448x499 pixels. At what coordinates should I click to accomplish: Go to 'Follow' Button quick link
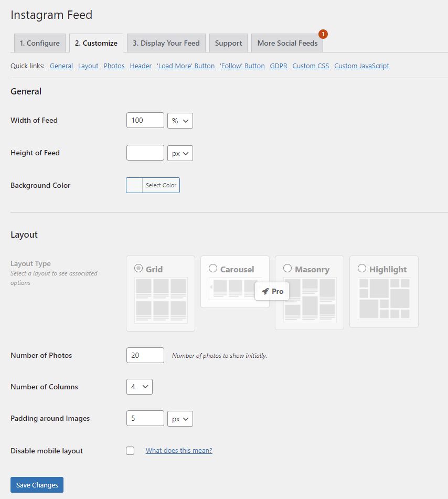tap(242, 66)
